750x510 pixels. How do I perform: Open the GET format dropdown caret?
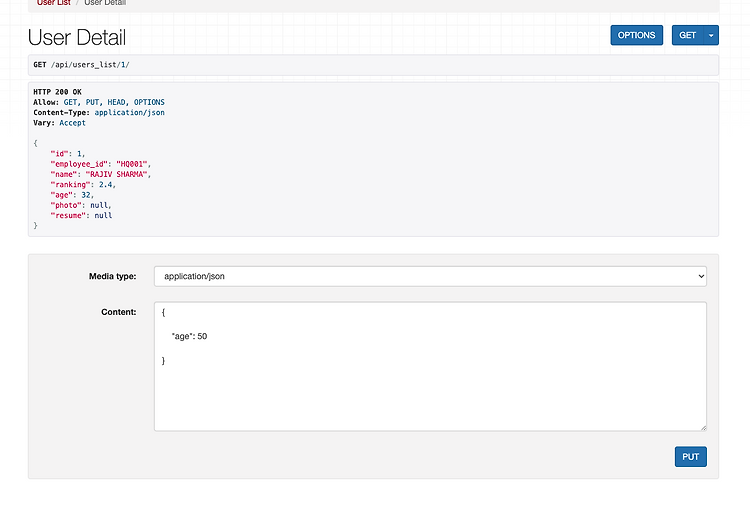(711, 35)
